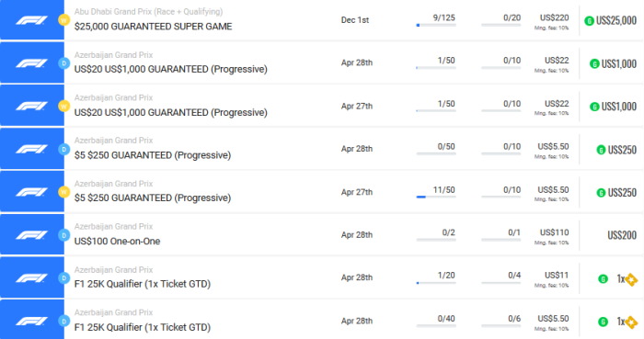Open the $25,000 GUARANTEED SUPER GAME contest
The height and width of the screenshot is (339, 644).
[154, 27]
